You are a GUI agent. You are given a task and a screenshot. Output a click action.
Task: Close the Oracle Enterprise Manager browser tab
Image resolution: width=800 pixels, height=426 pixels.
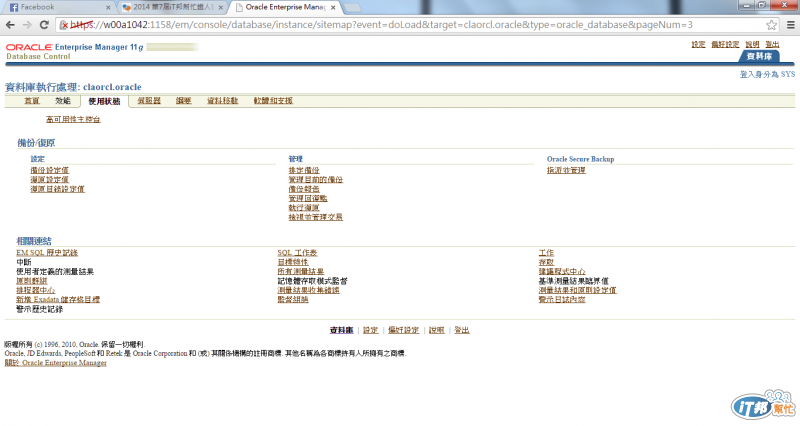pyautogui.click(x=333, y=8)
